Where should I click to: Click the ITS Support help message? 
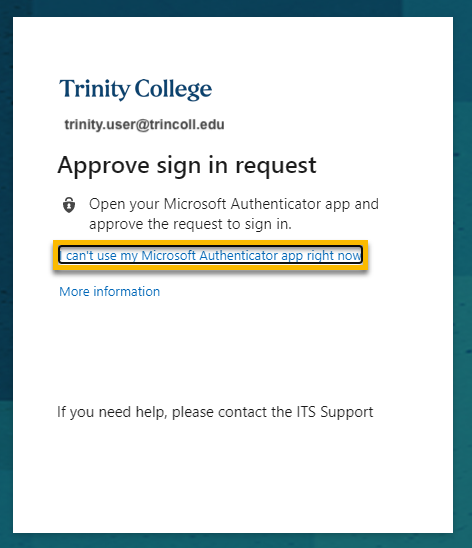tap(215, 412)
